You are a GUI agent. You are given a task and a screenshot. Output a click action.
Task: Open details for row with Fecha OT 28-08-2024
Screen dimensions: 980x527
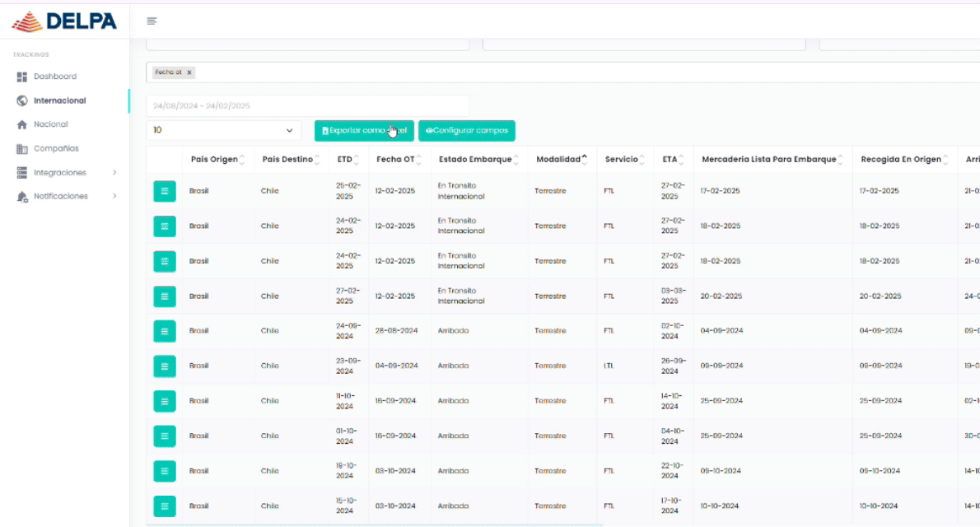[165, 331]
